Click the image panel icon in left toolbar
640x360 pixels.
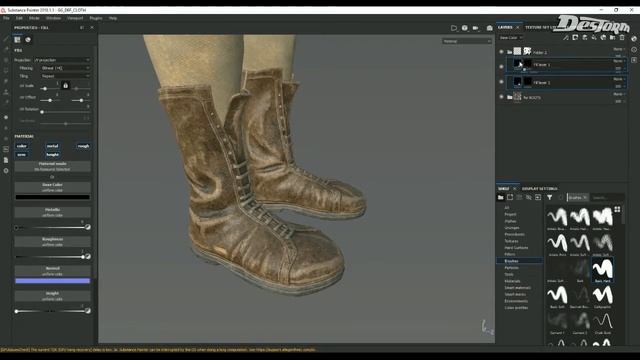(6, 149)
